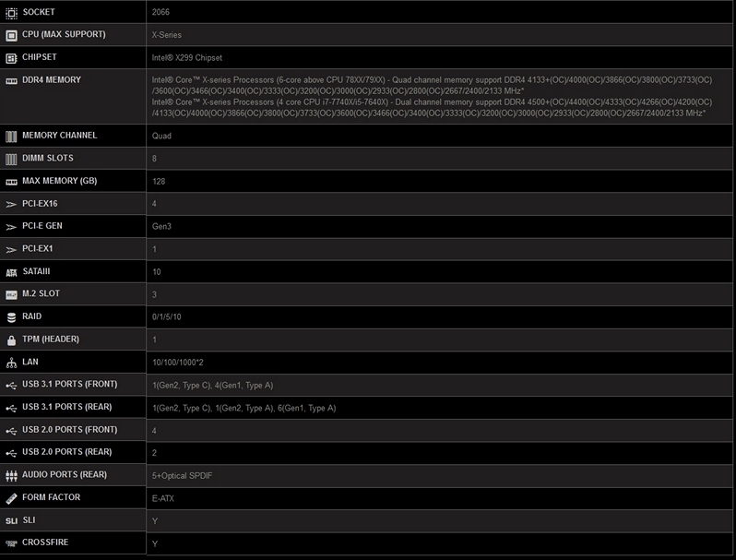This screenshot has height=560, width=736.
Task: Click the CPU (Max Support) icon
Action: [x=11, y=35]
